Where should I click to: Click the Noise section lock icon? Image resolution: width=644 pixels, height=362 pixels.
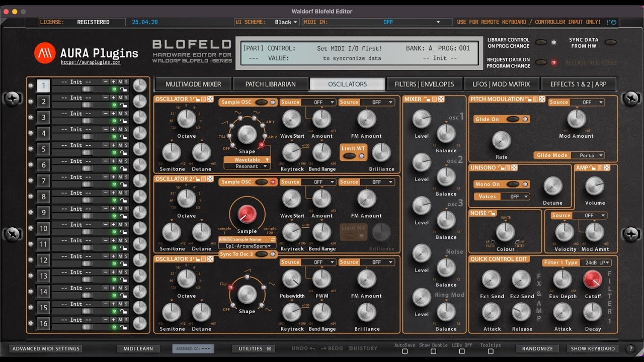click(492, 213)
